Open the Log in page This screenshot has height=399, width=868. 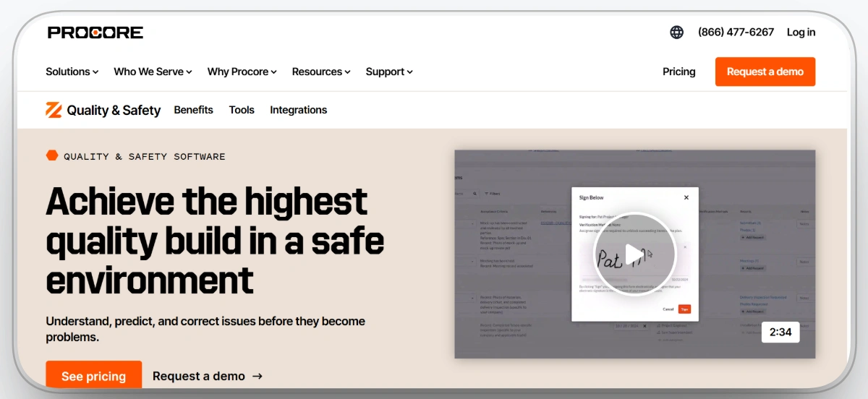click(801, 32)
